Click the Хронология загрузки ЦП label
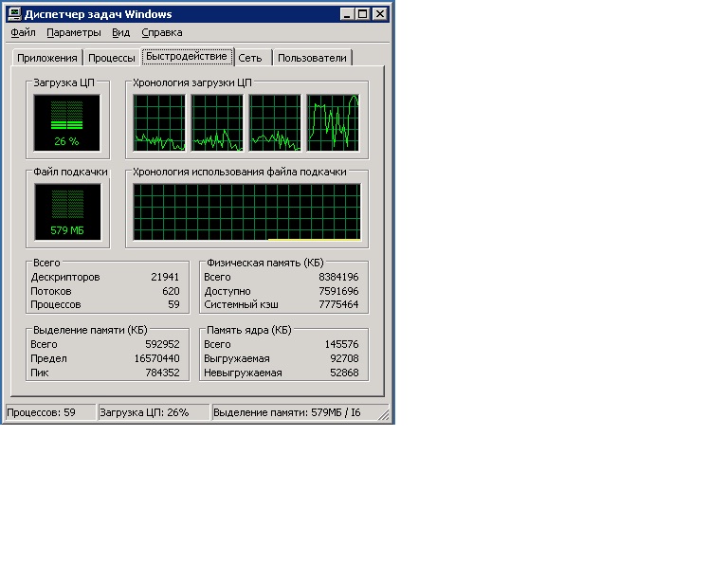 click(x=192, y=82)
